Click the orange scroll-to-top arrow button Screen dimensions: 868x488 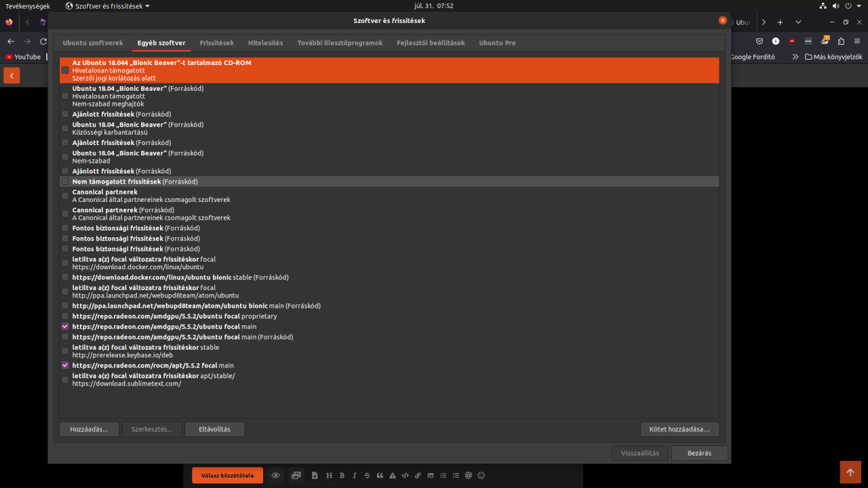pyautogui.click(x=850, y=472)
